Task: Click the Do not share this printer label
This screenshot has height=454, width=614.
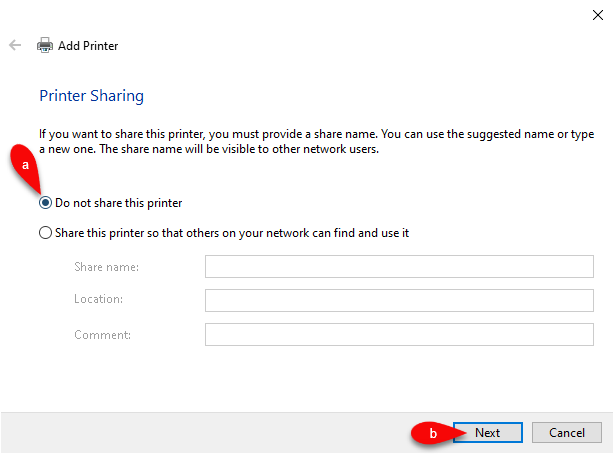Action: click(x=118, y=203)
